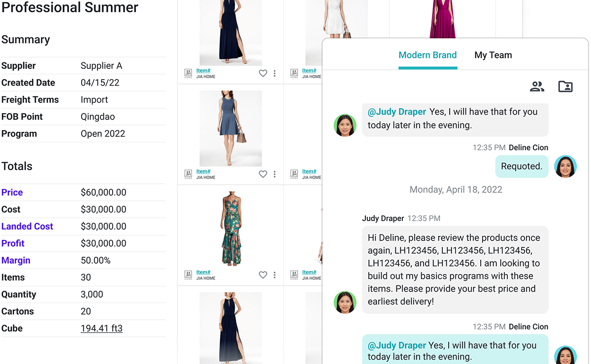Click the Margin link in Totals
This screenshot has height=364, width=591.
pos(16,260)
